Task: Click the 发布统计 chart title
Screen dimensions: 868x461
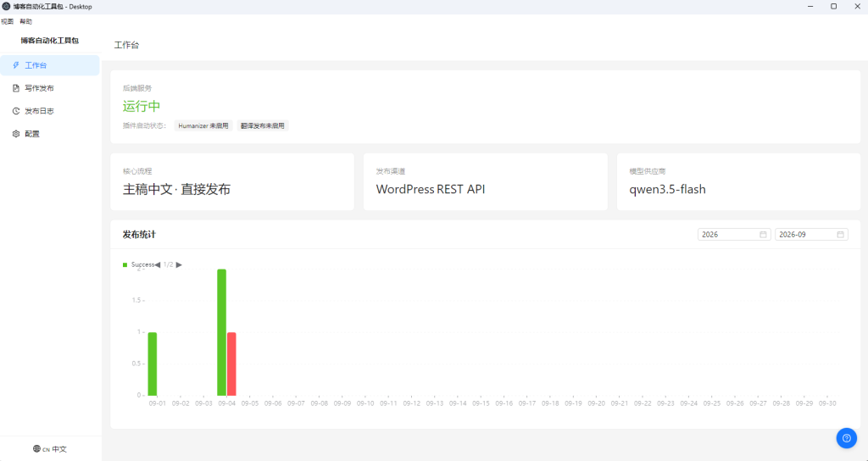Action: click(x=139, y=235)
